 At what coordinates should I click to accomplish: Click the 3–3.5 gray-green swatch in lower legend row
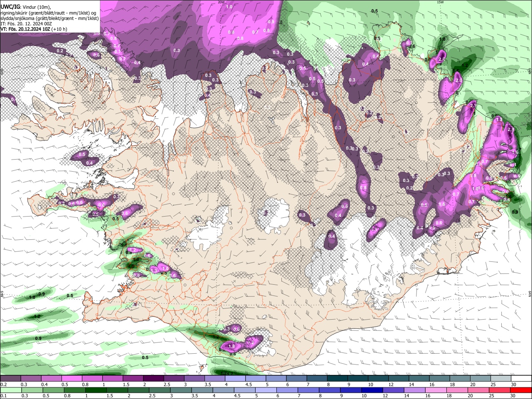point(181,390)
